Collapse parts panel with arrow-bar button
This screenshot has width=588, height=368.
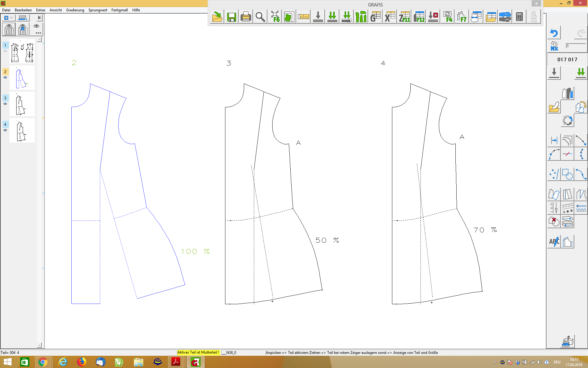[x=40, y=18]
